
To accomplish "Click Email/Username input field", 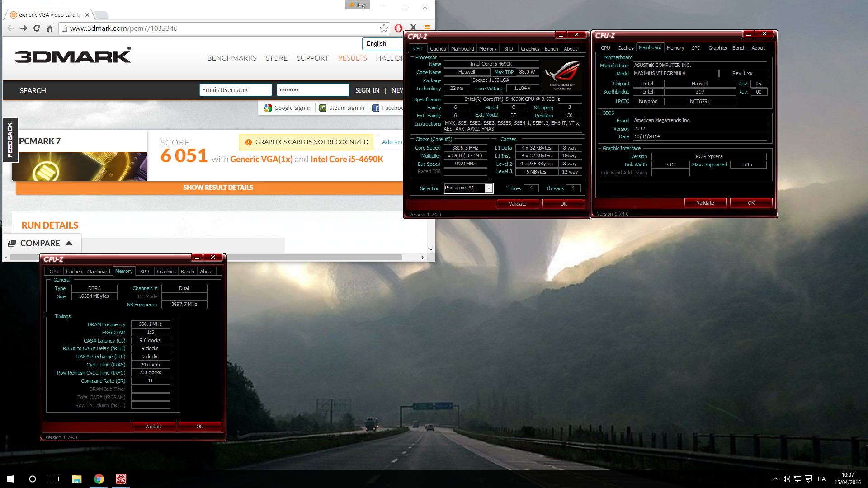I will pos(236,90).
